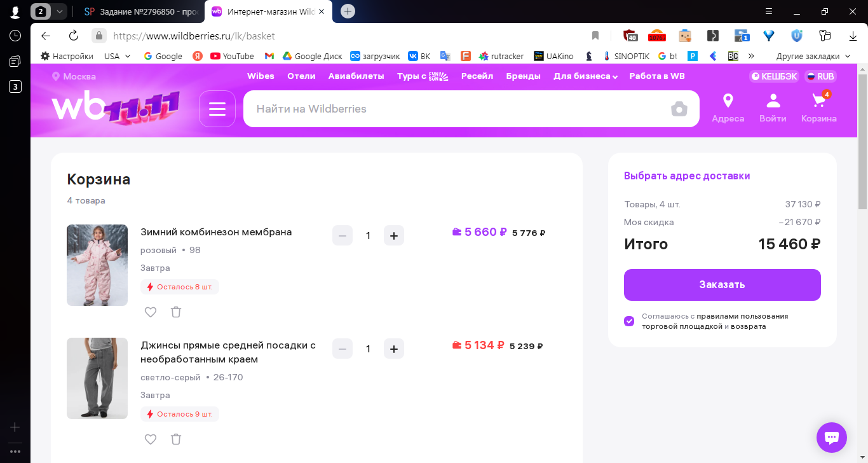Viewport: 868px width, 463px height.
Task: Open the pink snowsuit product thumbnail
Action: [97, 265]
